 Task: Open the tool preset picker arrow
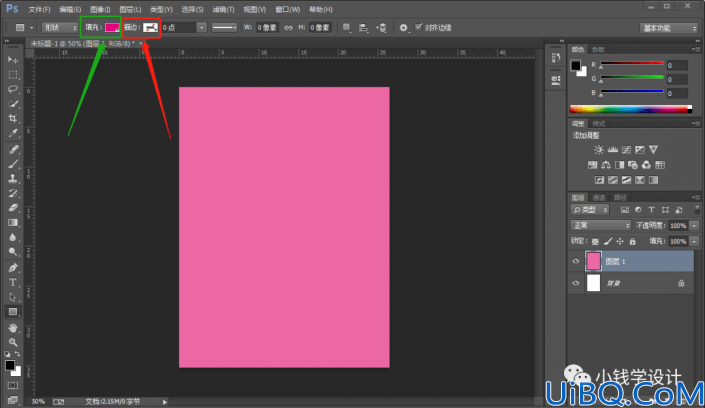click(x=31, y=28)
